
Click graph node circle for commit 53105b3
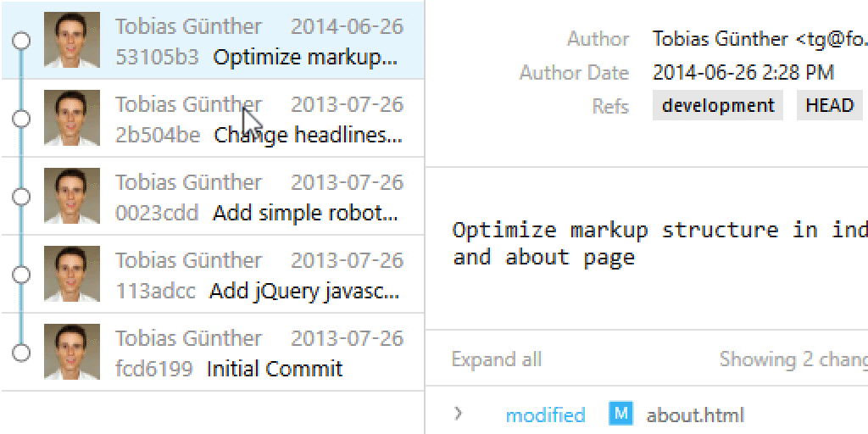[22, 40]
